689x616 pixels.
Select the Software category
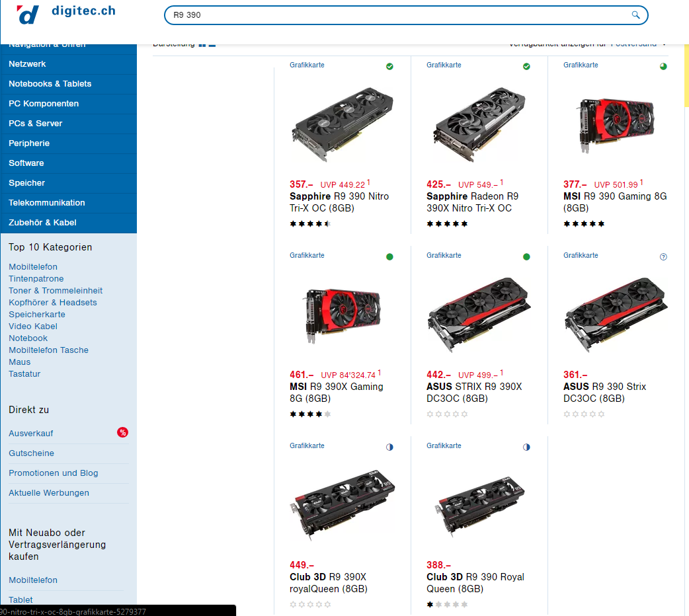pyautogui.click(x=69, y=163)
